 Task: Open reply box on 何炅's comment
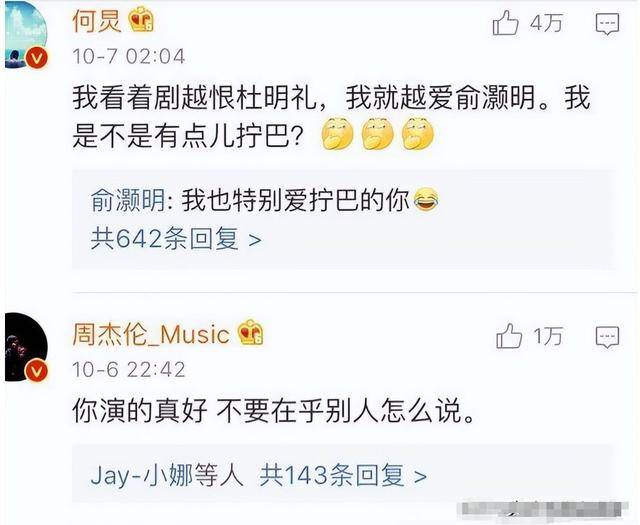point(607,24)
